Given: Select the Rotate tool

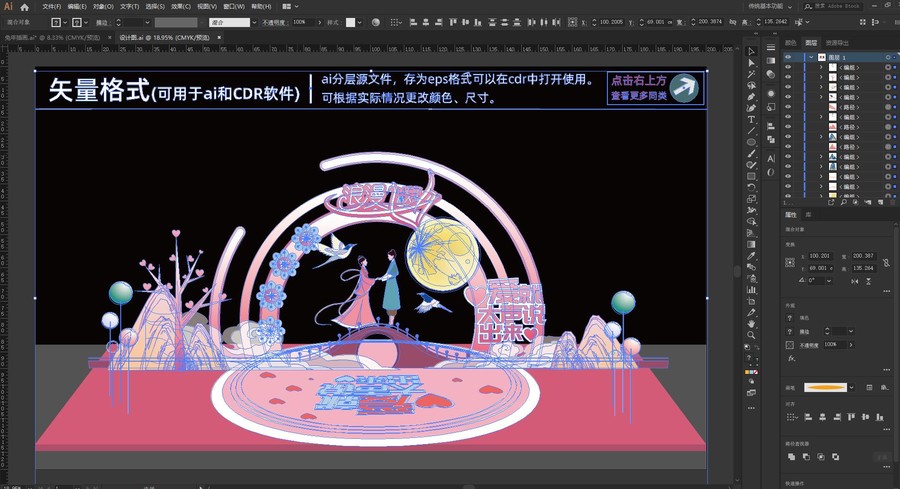Looking at the screenshot, I should [751, 188].
